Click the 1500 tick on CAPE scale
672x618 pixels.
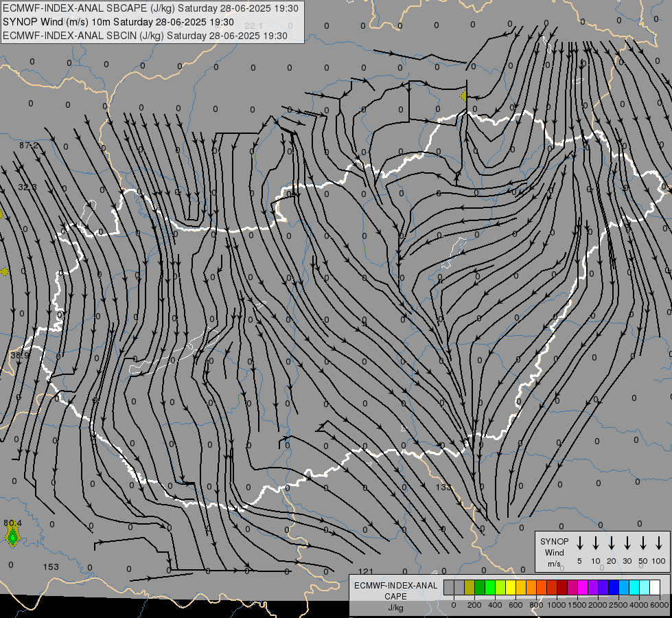tap(577, 605)
